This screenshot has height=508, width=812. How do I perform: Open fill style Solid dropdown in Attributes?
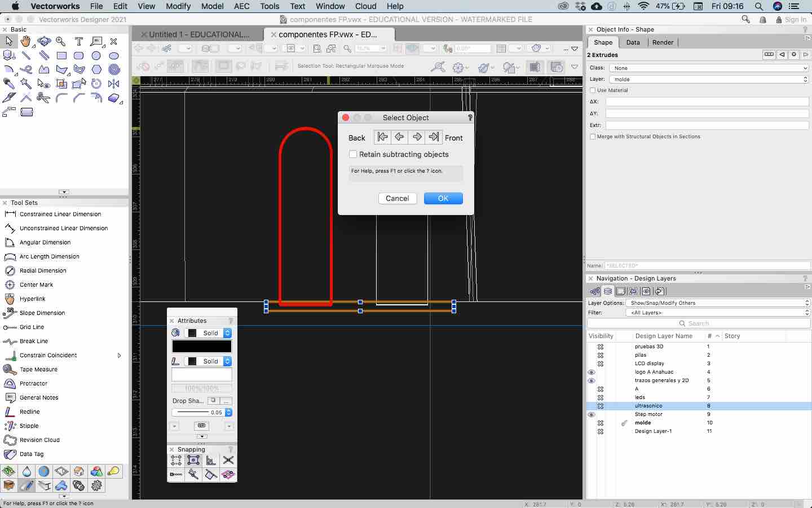point(208,333)
